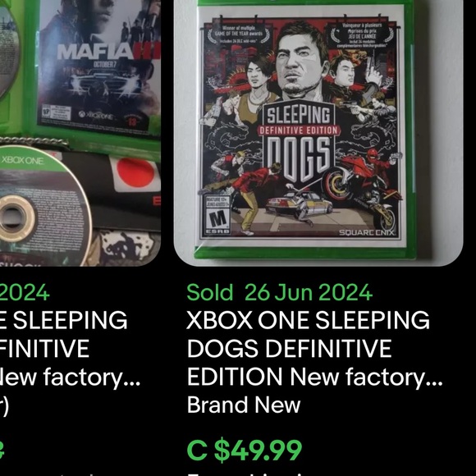The height and width of the screenshot is (476, 476).
Task: Click the left listing's sold year 2024
Action: pos(25,292)
